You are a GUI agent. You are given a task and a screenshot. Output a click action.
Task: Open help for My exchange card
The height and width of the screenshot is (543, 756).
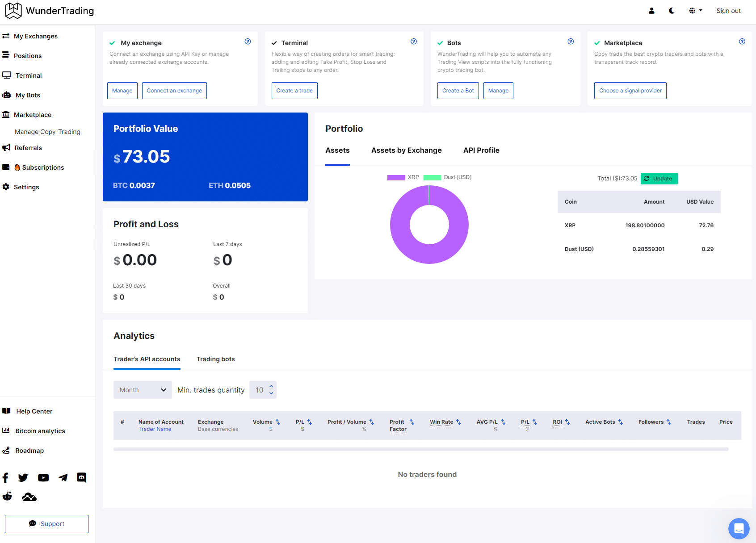[248, 42]
